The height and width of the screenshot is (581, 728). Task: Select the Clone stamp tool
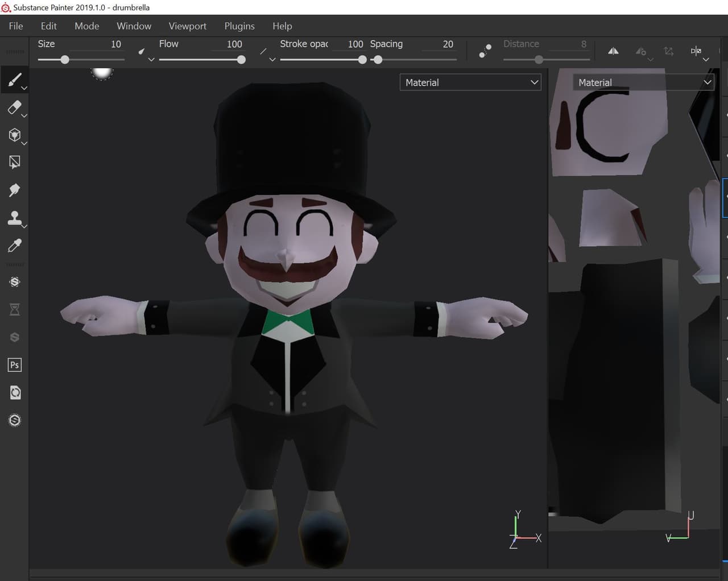point(14,218)
